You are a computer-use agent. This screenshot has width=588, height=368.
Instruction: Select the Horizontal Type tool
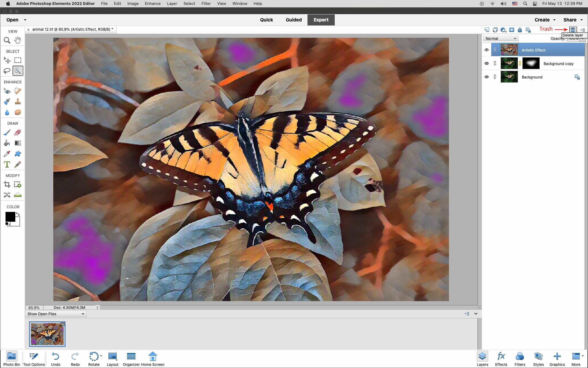click(7, 164)
